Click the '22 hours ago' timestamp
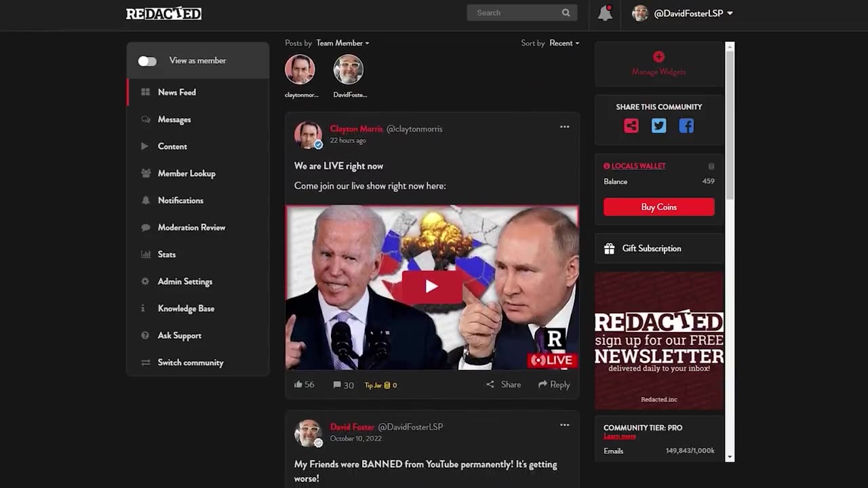Viewport: 868px width, 488px height. pyautogui.click(x=348, y=141)
